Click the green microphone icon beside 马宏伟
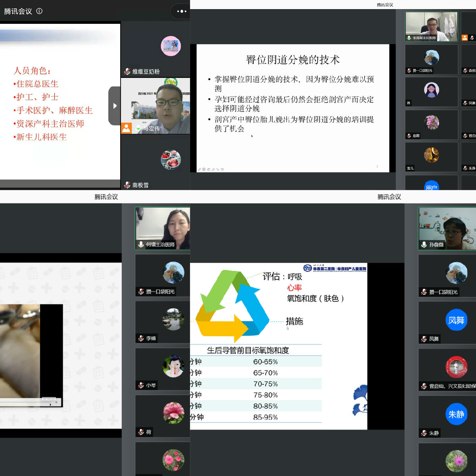This screenshot has height=476, width=476. 138,129
